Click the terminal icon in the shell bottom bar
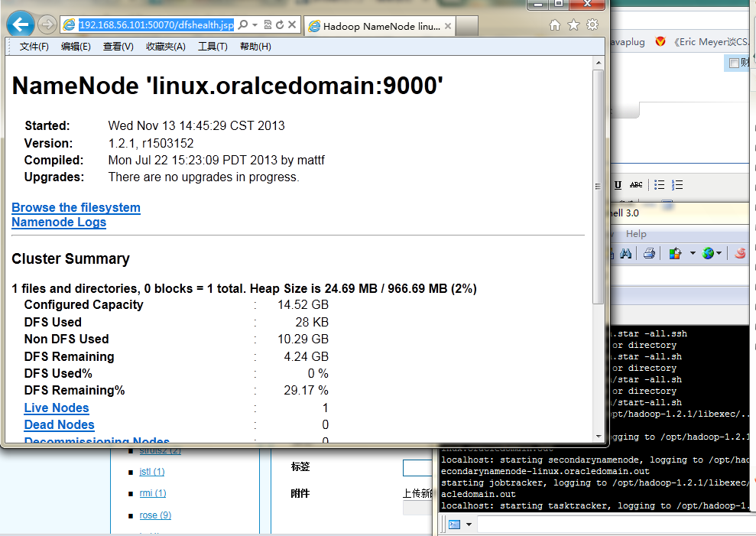 (x=454, y=525)
